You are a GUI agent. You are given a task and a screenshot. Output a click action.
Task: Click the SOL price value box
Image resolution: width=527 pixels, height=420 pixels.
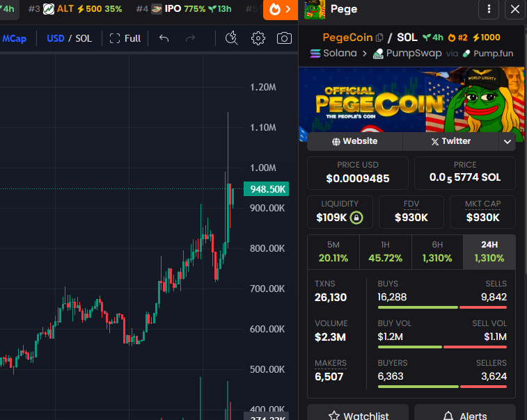coord(465,173)
